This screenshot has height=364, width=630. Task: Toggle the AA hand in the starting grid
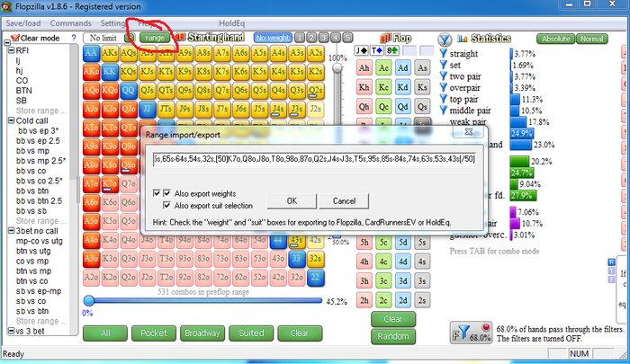pyautogui.click(x=91, y=53)
